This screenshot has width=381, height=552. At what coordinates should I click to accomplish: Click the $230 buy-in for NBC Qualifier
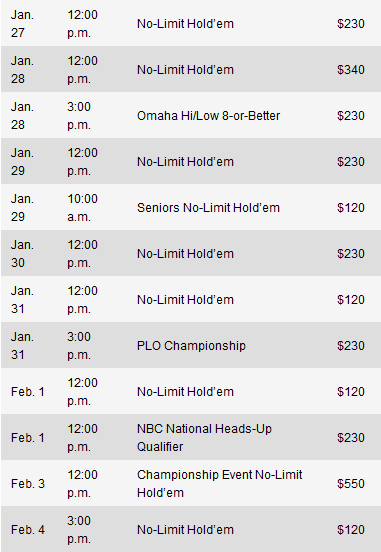351,438
